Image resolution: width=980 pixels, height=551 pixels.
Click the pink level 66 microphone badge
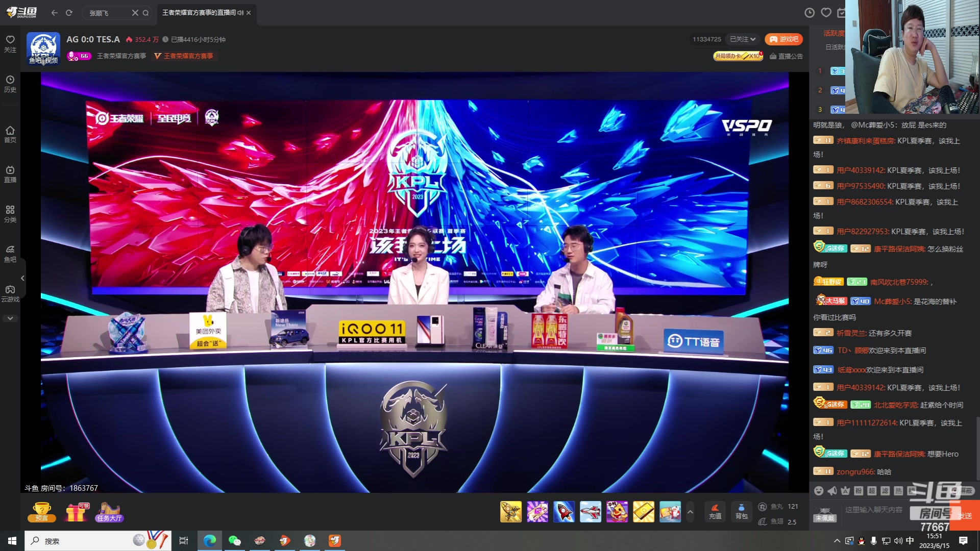pyautogui.click(x=79, y=56)
